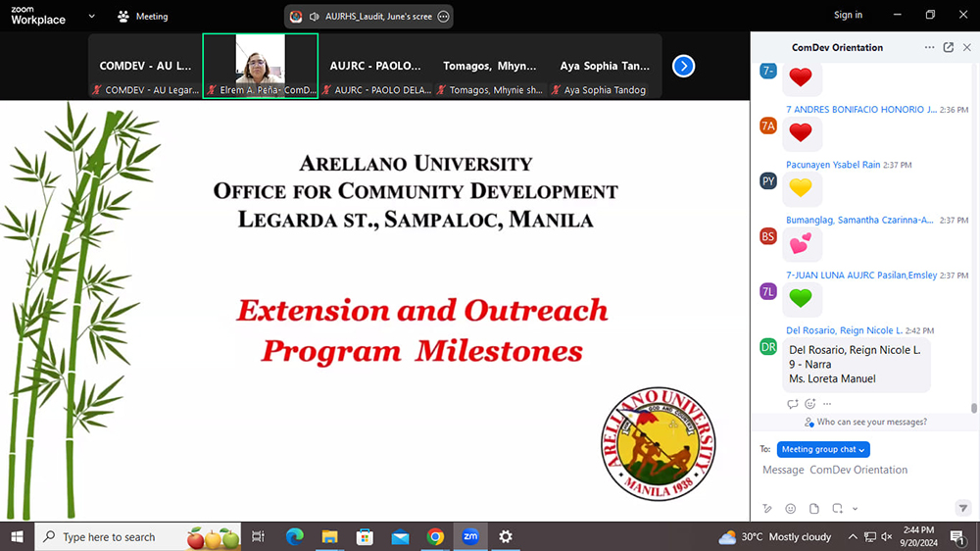Image resolution: width=980 pixels, height=551 pixels.
Task: Click the pink two-hearts message
Action: tap(801, 243)
